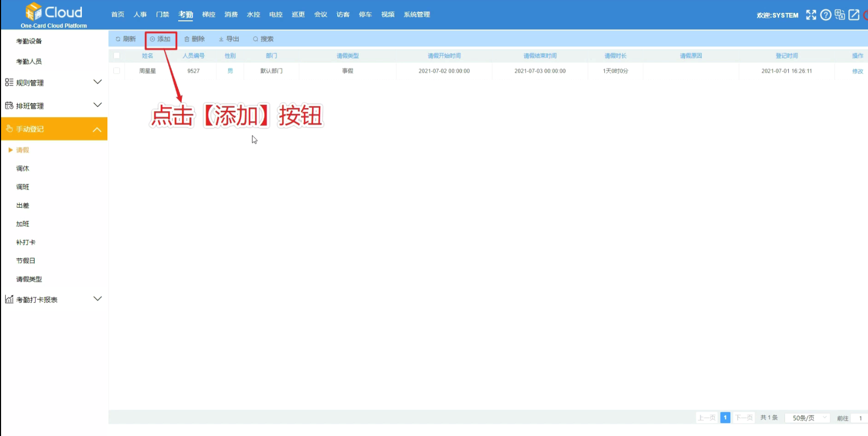
Task: Click the 前往 page number input field
Action: (859, 418)
